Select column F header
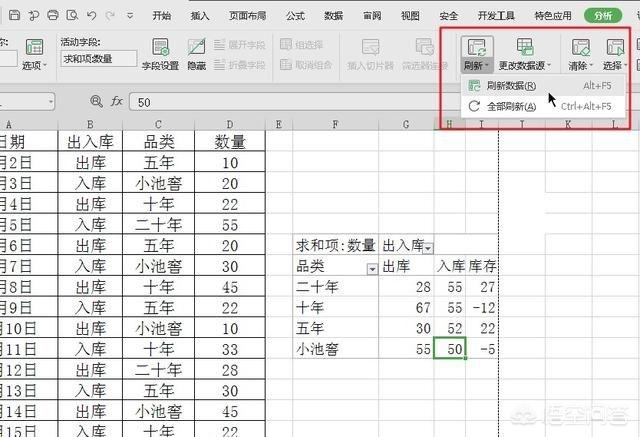This screenshot has width=640, height=437. tap(336, 124)
